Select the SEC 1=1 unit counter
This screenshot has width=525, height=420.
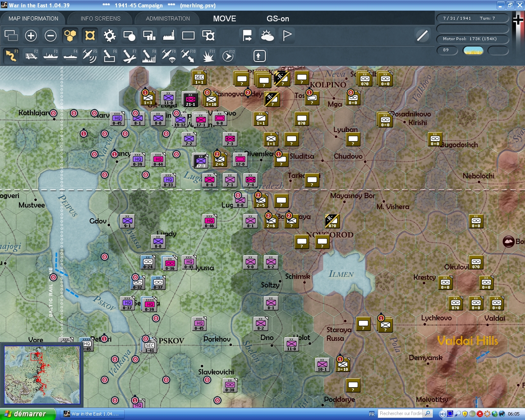point(199,78)
